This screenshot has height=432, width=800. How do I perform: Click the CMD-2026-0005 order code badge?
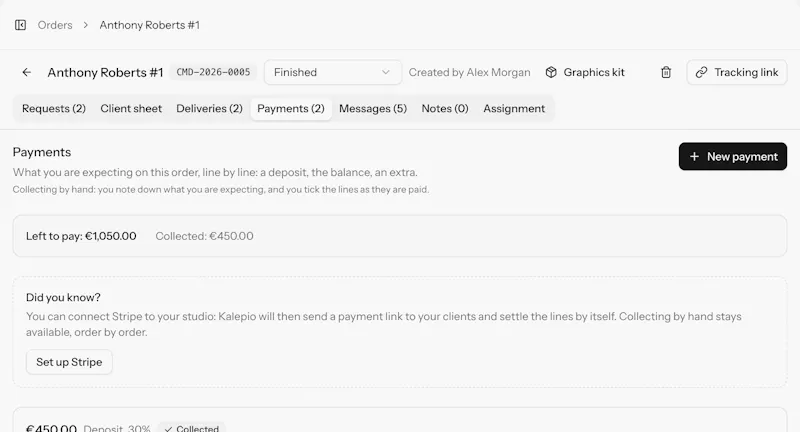(x=213, y=72)
